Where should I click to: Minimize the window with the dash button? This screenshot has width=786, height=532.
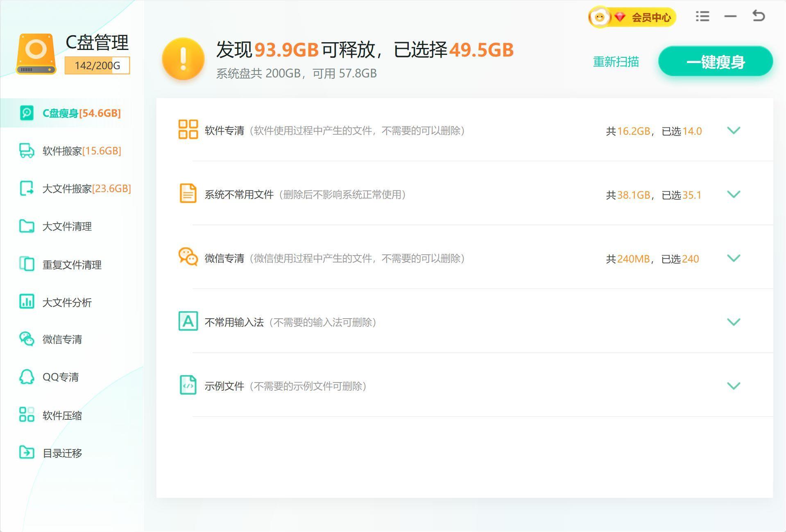point(730,16)
